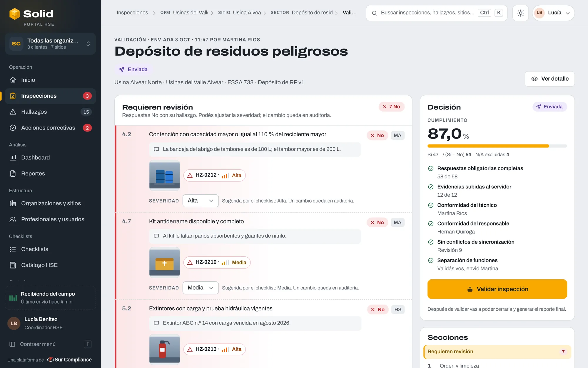Click Depósito de resid sector breadcrumb
The height and width of the screenshot is (368, 588).
302,13
